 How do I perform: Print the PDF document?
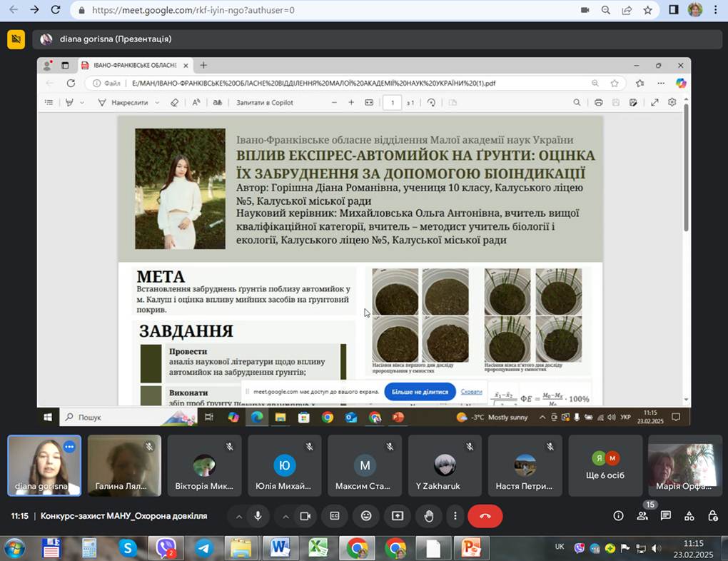pyautogui.click(x=599, y=102)
